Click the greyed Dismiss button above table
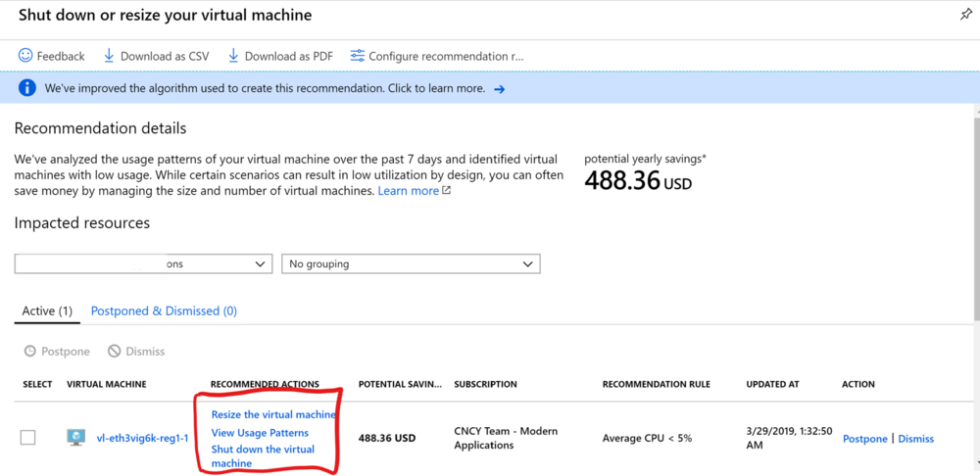The width and height of the screenshot is (980, 476). [x=136, y=351]
